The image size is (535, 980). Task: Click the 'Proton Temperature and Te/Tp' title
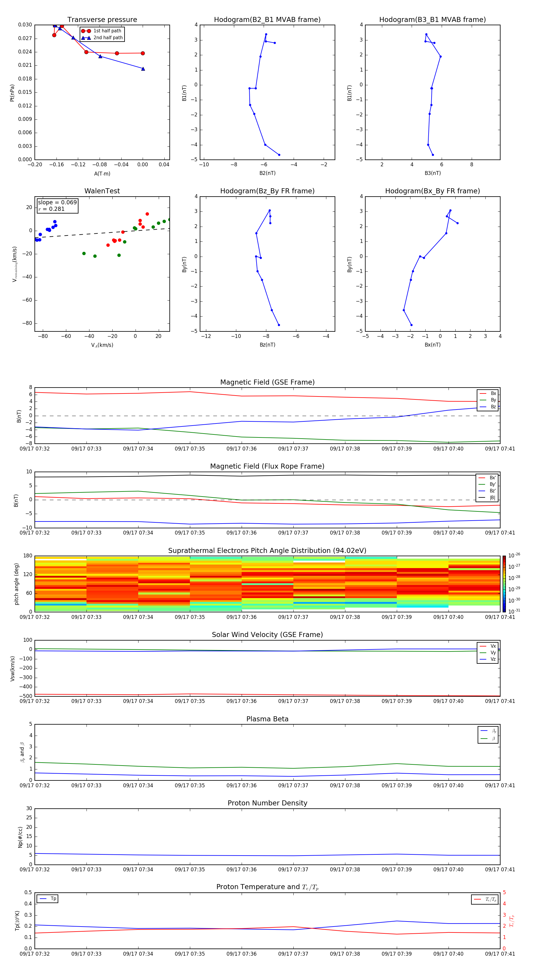click(267, 887)
